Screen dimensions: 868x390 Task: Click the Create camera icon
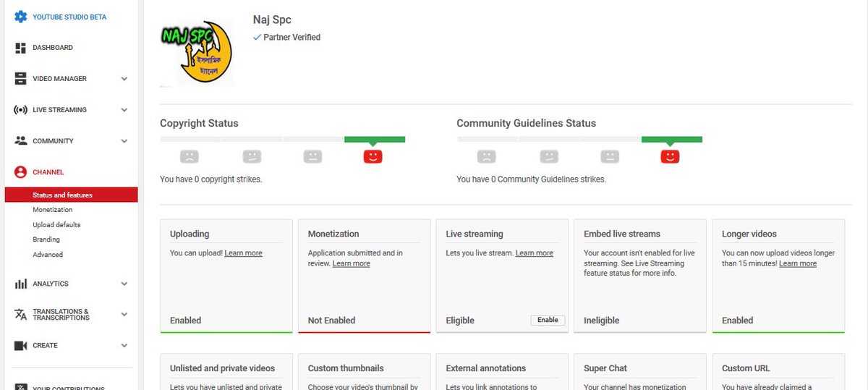(20, 346)
